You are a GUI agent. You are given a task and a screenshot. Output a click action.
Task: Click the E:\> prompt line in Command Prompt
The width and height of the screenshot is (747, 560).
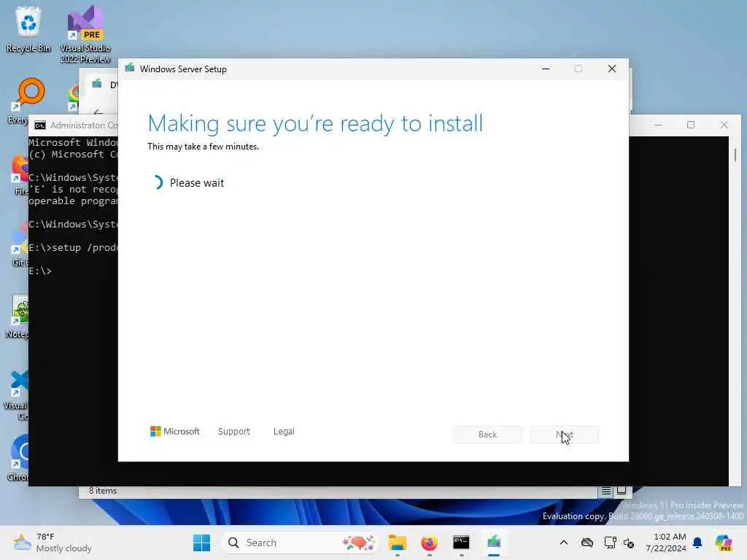click(x=40, y=271)
